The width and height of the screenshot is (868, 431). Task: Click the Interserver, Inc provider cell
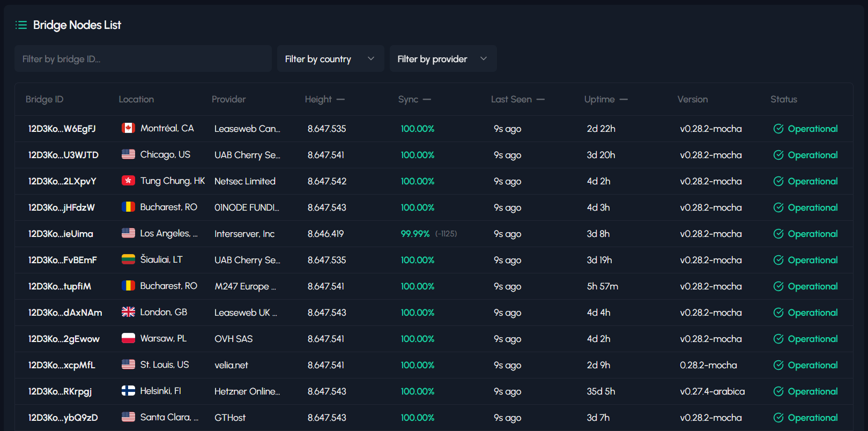coord(244,234)
